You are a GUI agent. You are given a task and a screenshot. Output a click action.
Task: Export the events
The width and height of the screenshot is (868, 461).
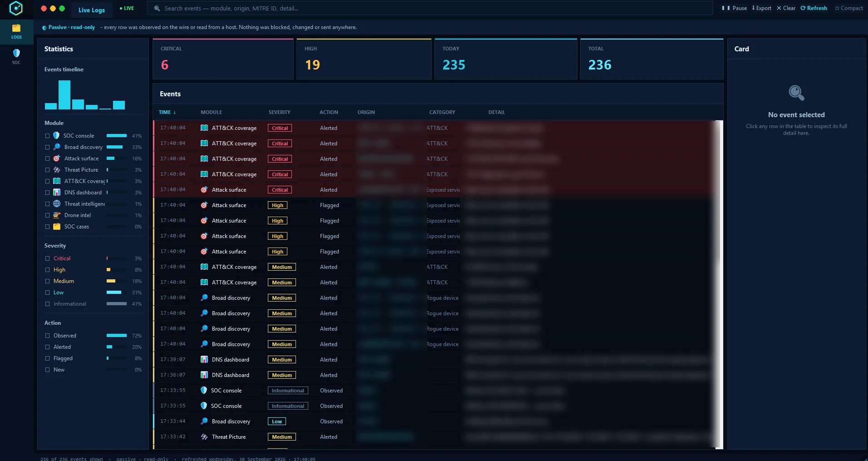click(761, 8)
